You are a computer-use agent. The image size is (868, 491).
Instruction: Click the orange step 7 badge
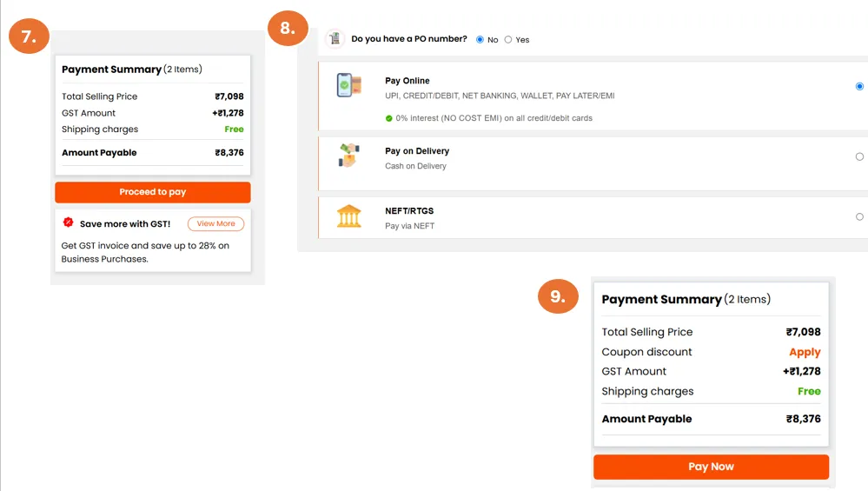pyautogui.click(x=29, y=37)
